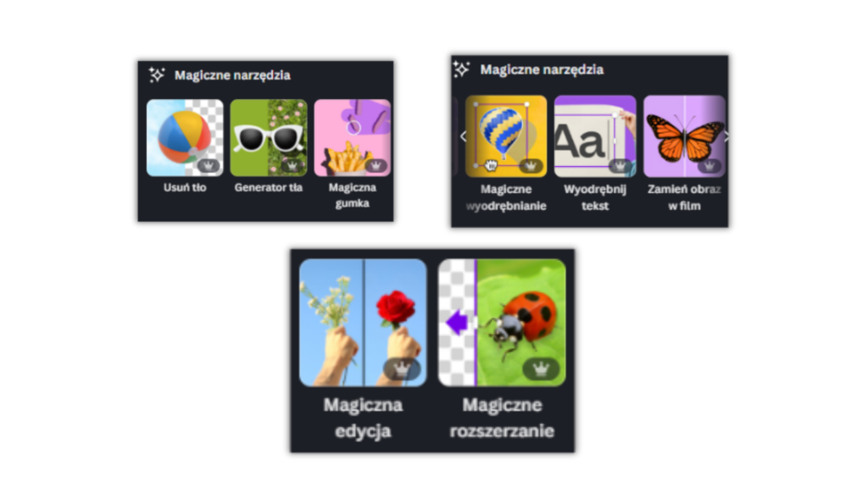Click the purple arrow on ladybug thumbnail
This screenshot has width=868, height=488.
pos(457,322)
